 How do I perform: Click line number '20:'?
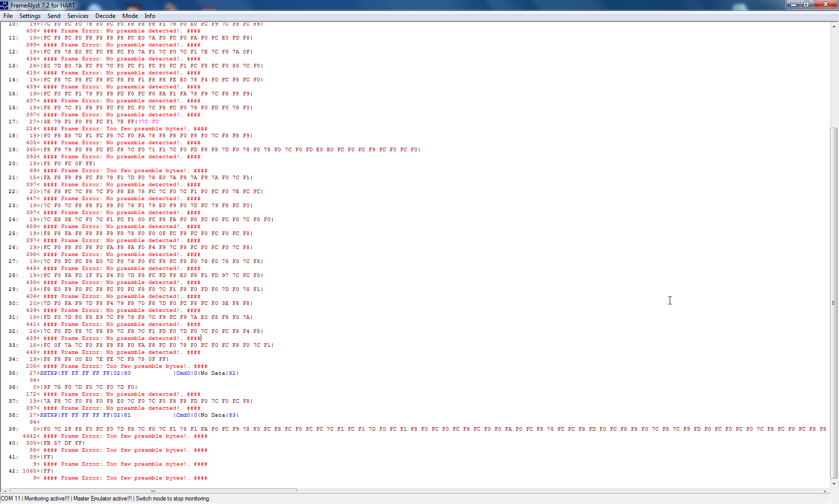click(x=13, y=164)
